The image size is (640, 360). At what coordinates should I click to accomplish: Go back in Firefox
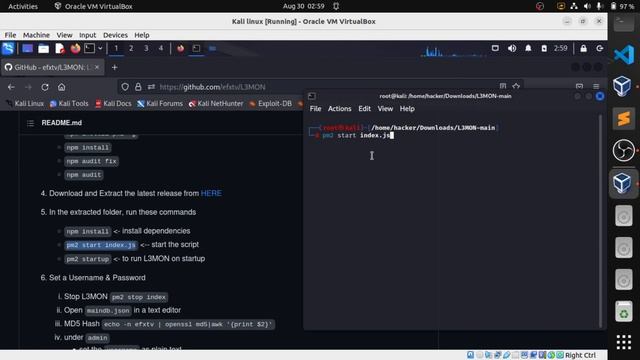[x=11, y=87]
